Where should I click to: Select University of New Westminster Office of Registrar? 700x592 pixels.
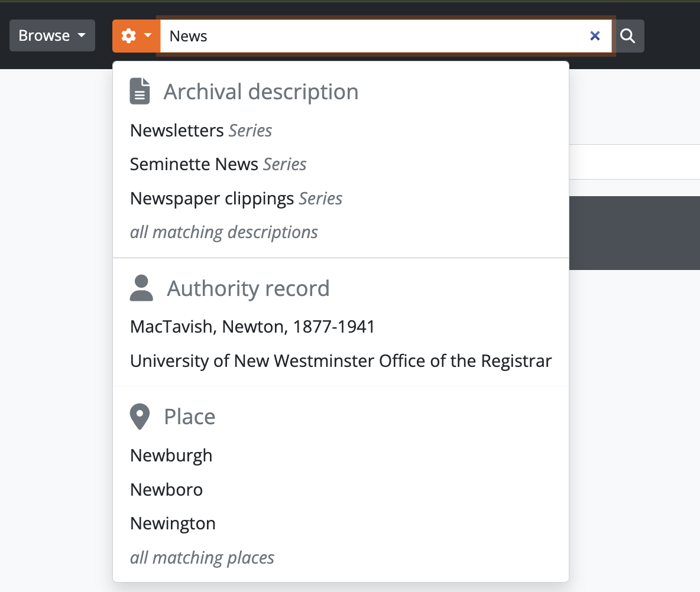point(341,361)
